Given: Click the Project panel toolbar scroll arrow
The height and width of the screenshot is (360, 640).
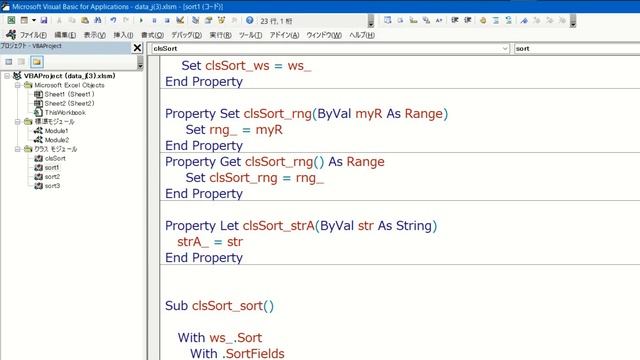Looking at the screenshot, I should 140,64.
